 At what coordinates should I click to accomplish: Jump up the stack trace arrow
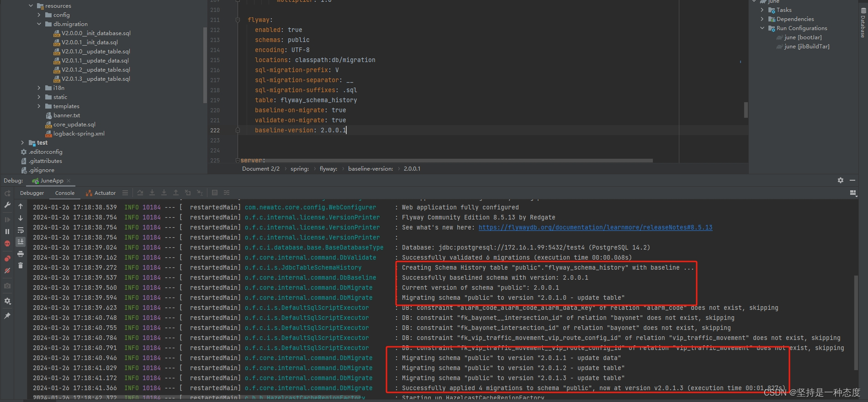(21, 206)
